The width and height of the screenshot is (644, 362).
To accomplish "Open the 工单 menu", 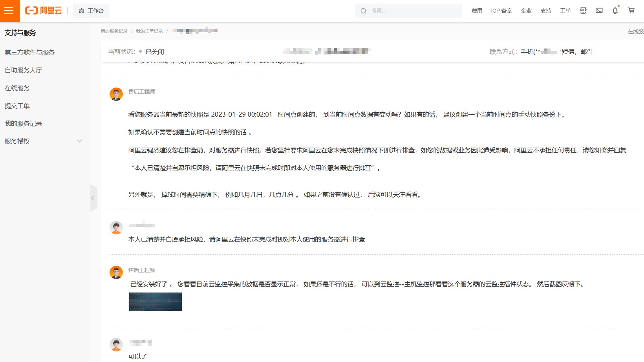I will click(x=565, y=11).
